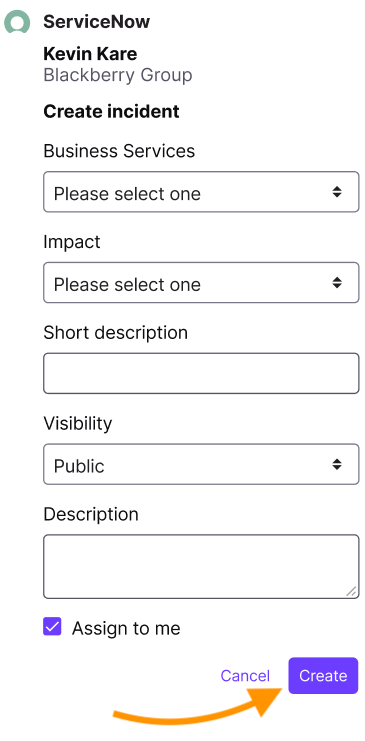This screenshot has width=365, height=741.
Task: Open the Impact dropdown
Action: point(201,283)
